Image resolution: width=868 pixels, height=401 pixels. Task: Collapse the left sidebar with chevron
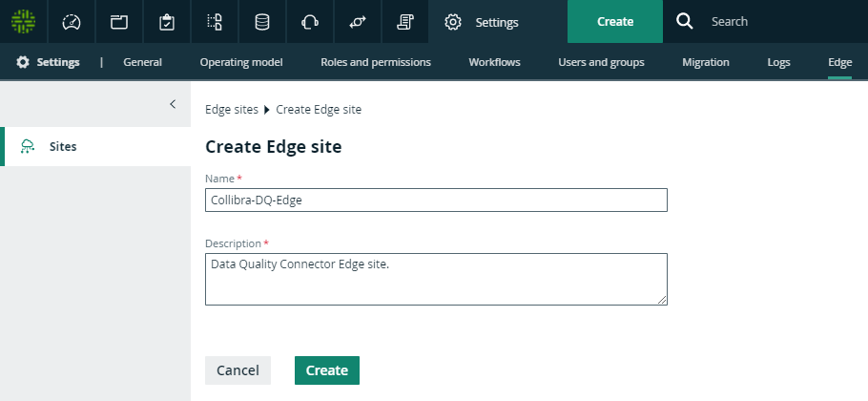click(x=173, y=104)
